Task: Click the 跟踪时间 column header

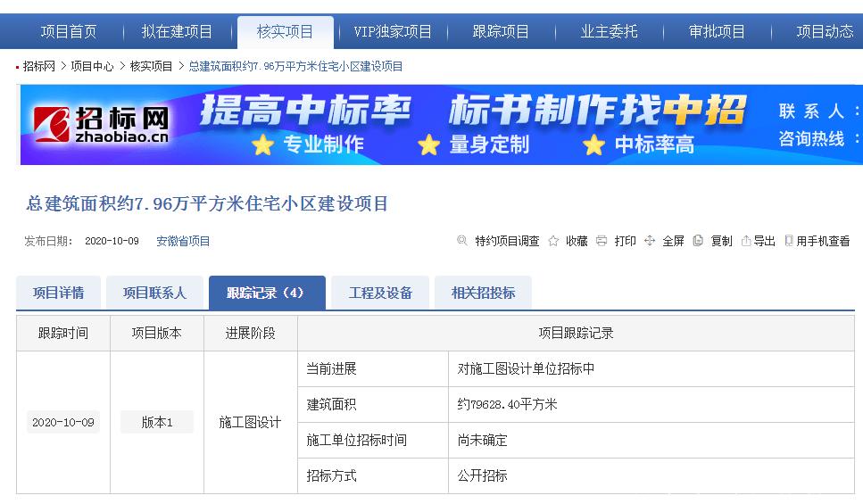Action: pyautogui.click(x=63, y=333)
